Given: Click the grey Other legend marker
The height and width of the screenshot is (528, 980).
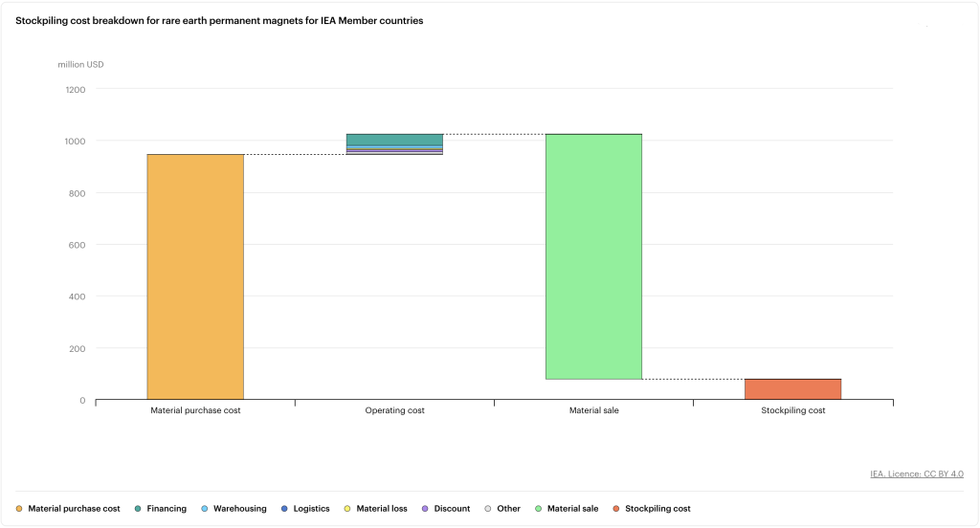Looking at the screenshot, I should coord(488,509).
